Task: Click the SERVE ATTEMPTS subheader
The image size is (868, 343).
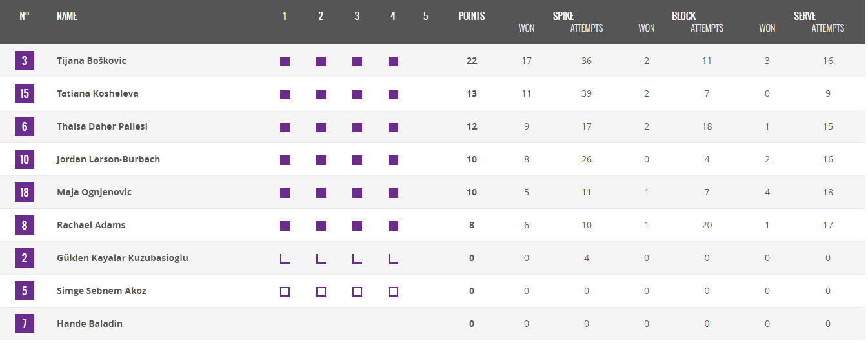Action: tap(828, 28)
